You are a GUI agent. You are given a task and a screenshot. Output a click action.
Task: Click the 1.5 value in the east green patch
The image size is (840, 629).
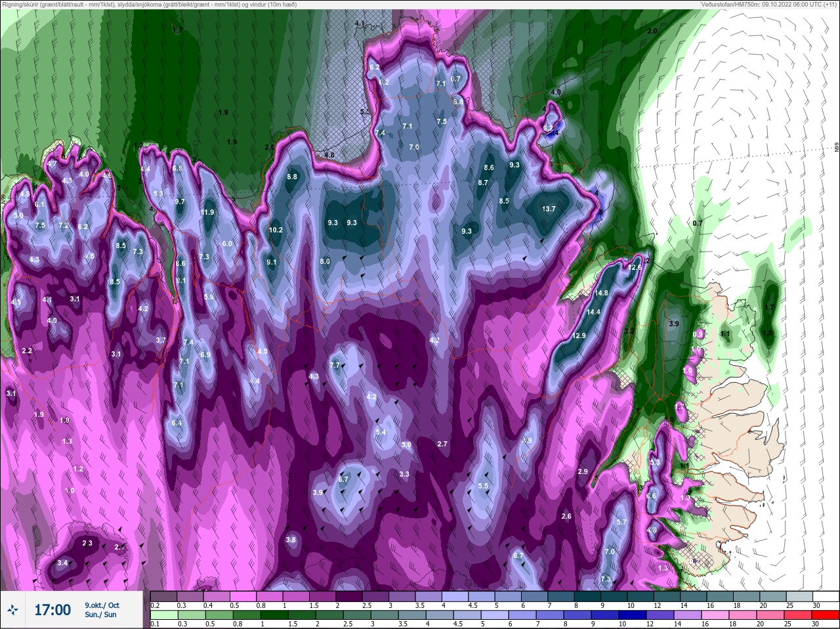pos(767,333)
